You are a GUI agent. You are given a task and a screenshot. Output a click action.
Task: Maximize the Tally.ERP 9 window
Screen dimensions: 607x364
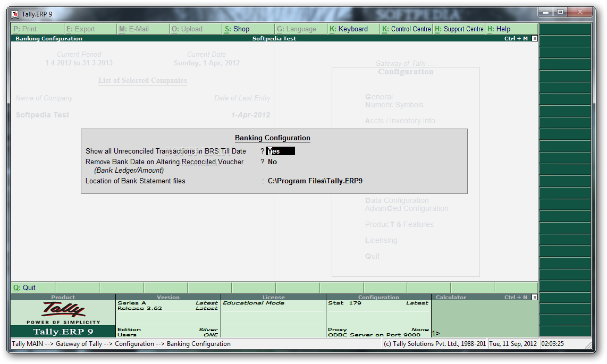(x=560, y=12)
